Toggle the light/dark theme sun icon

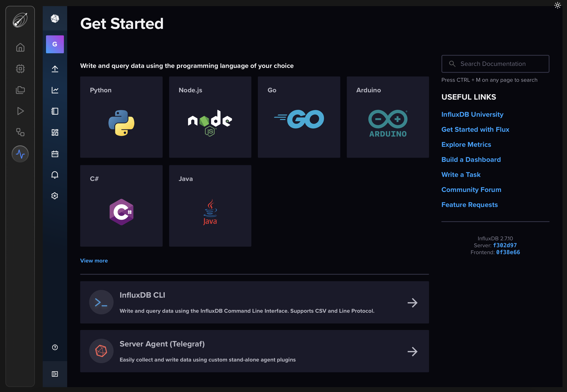pyautogui.click(x=557, y=5)
